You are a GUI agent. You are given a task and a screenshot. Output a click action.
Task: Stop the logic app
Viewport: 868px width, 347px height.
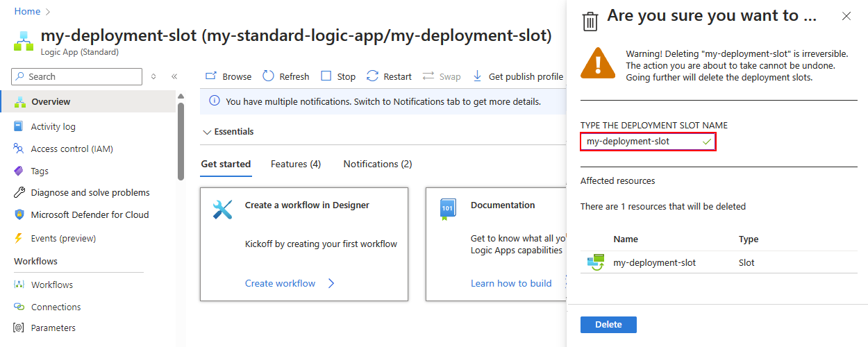point(338,76)
